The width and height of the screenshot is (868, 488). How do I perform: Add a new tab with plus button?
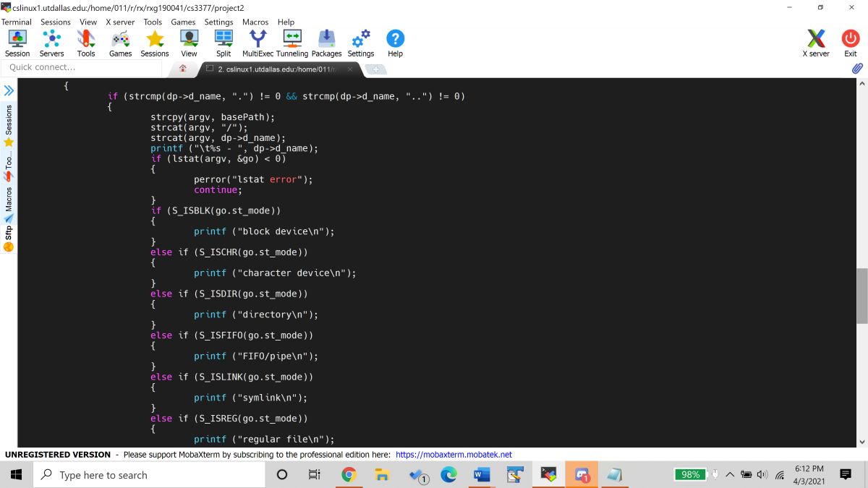click(x=375, y=69)
